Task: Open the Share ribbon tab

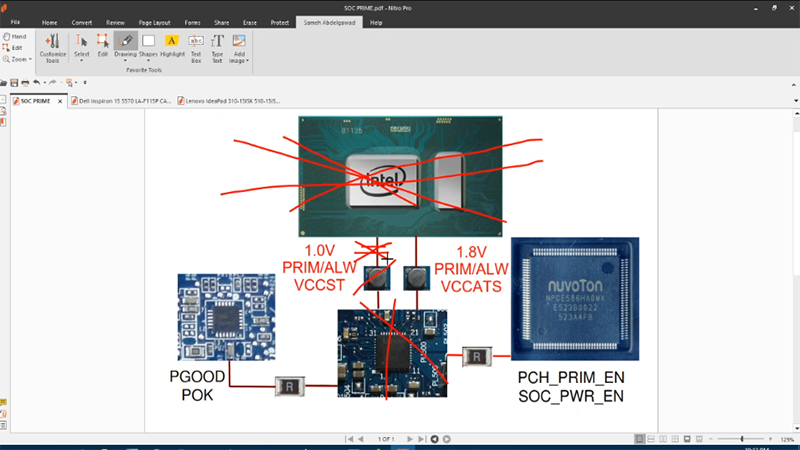Action: coord(221,22)
